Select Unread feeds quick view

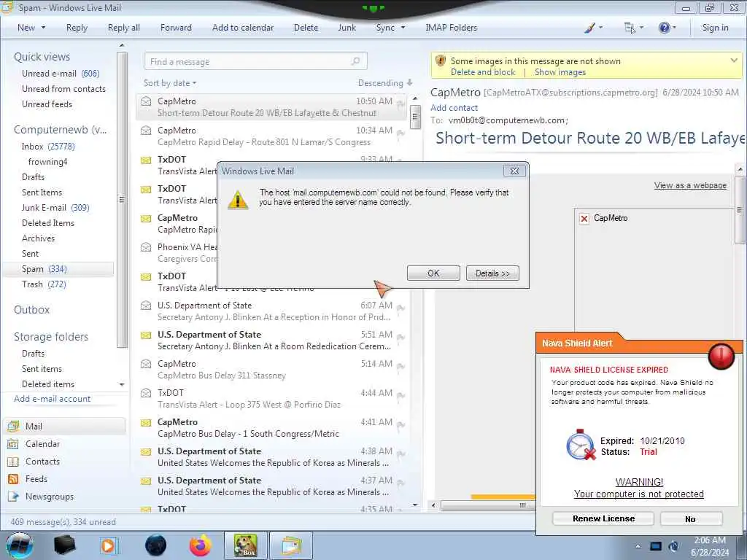click(47, 104)
